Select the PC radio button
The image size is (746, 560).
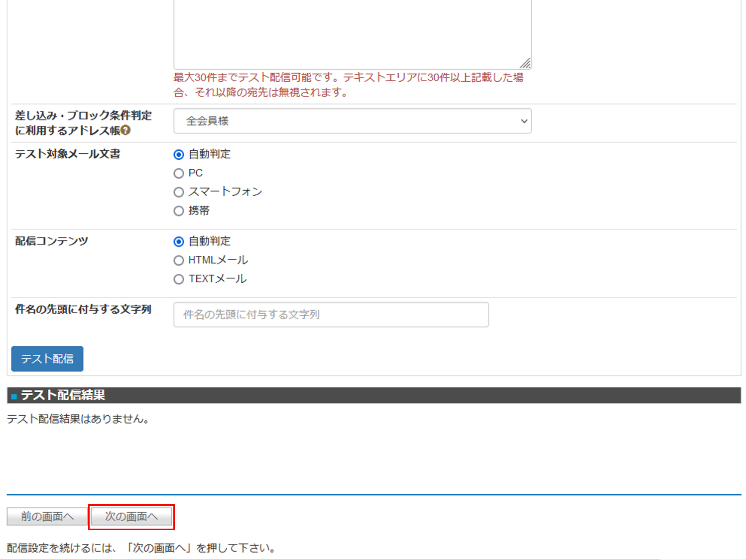pos(179,174)
